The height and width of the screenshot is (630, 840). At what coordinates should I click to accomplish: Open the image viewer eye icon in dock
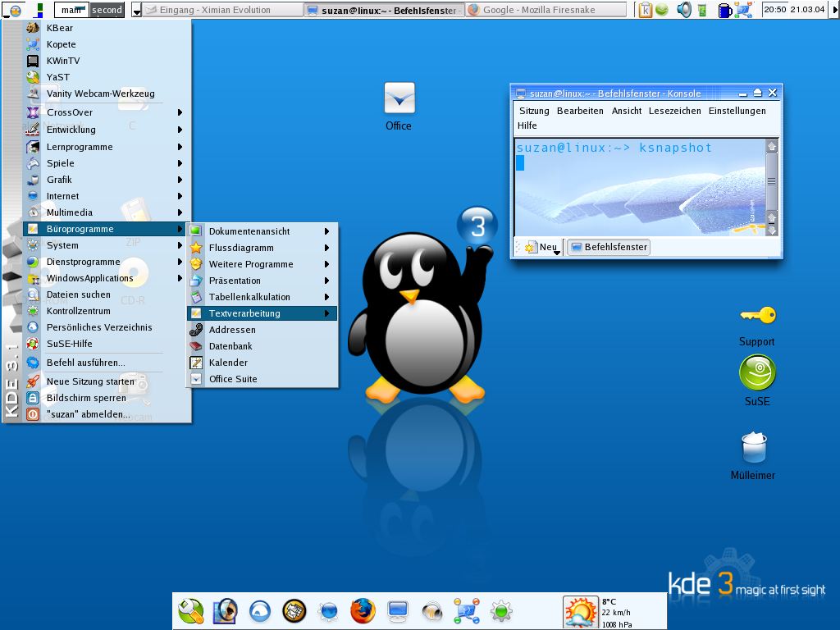tap(225, 610)
